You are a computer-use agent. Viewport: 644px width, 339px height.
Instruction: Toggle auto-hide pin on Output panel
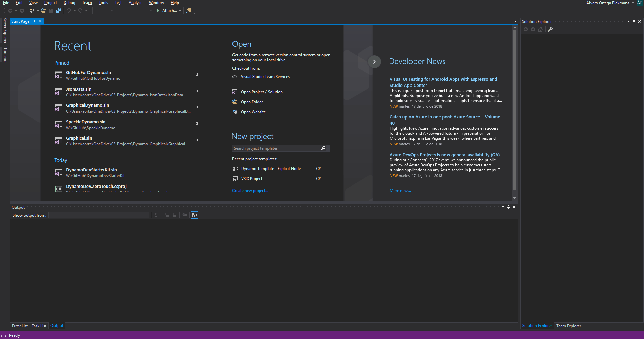(x=508, y=207)
